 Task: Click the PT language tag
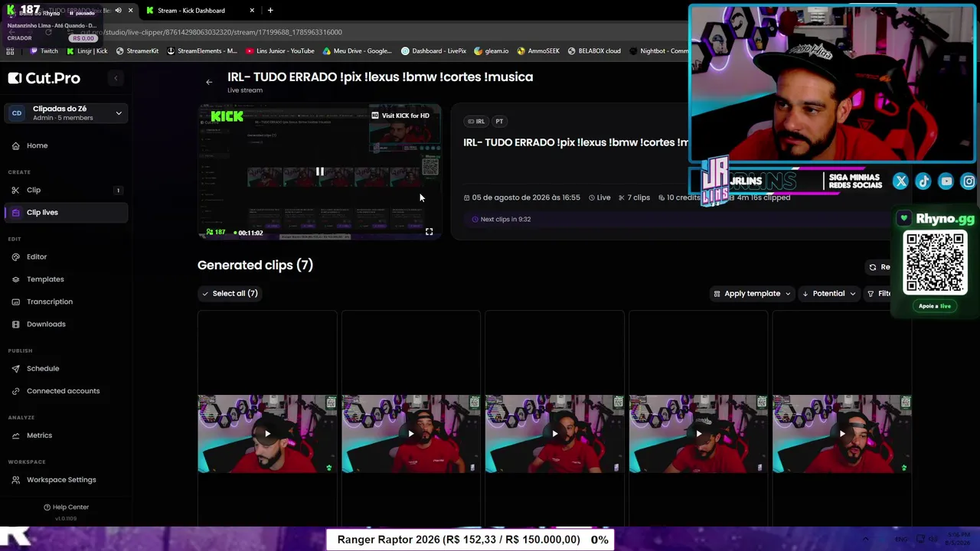tap(499, 121)
